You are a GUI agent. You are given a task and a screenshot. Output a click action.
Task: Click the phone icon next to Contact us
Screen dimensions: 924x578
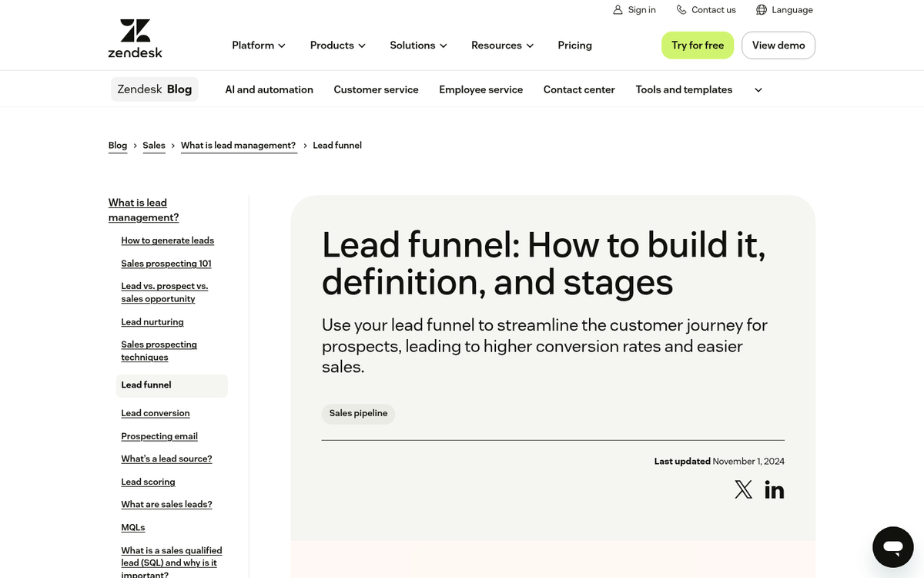(681, 9)
